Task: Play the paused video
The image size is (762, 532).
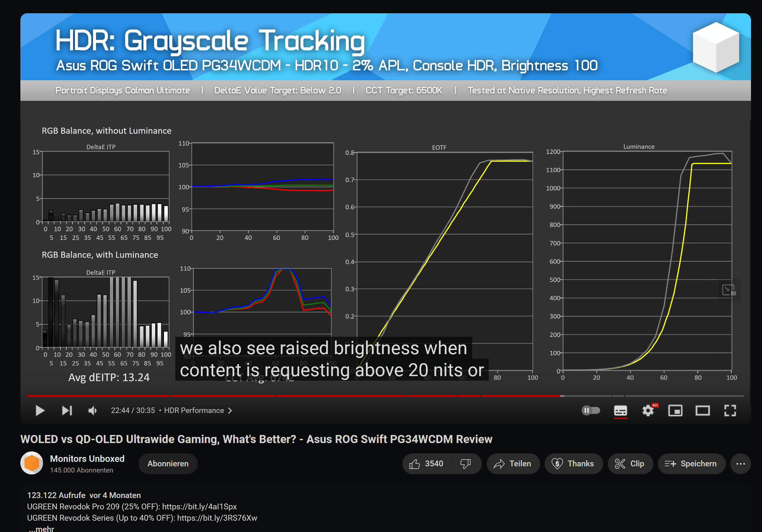Action: (x=40, y=410)
